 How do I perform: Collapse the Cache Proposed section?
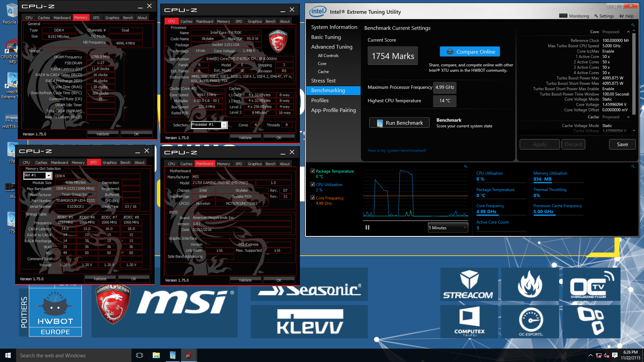(x=628, y=117)
